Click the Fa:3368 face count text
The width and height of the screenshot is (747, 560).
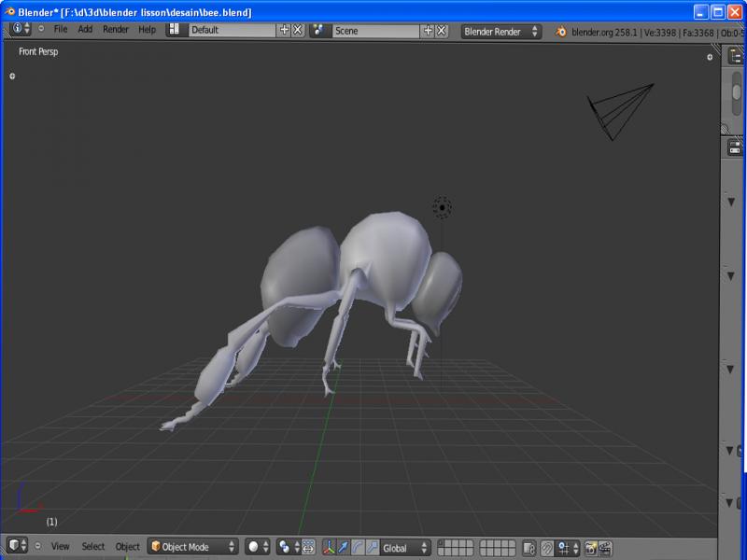click(698, 33)
